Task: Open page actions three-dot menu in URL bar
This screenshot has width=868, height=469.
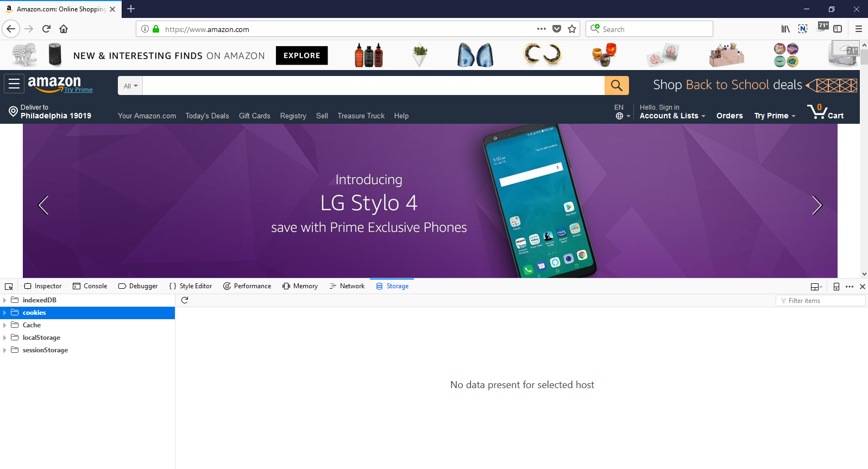Action: click(542, 29)
